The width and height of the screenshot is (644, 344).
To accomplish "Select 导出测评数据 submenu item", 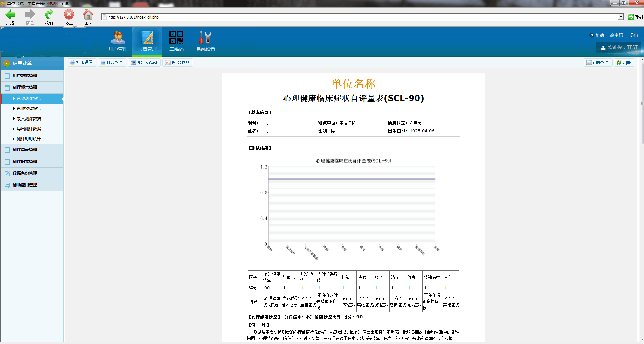I will pyautogui.click(x=29, y=129).
